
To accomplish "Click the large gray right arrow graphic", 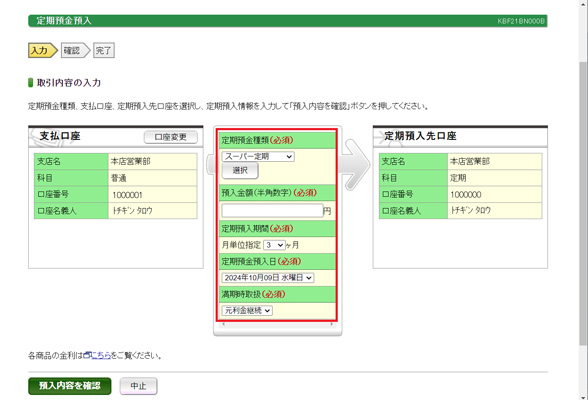I will [x=355, y=164].
